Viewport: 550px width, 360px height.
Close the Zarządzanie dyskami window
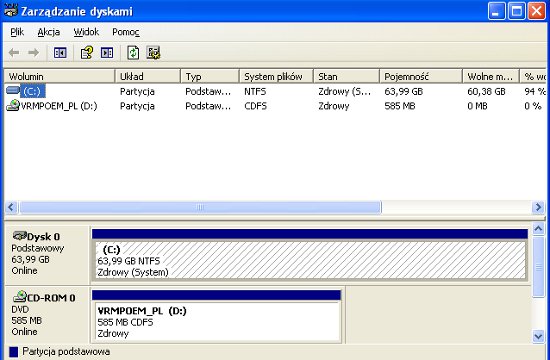pyautogui.click(x=537, y=11)
